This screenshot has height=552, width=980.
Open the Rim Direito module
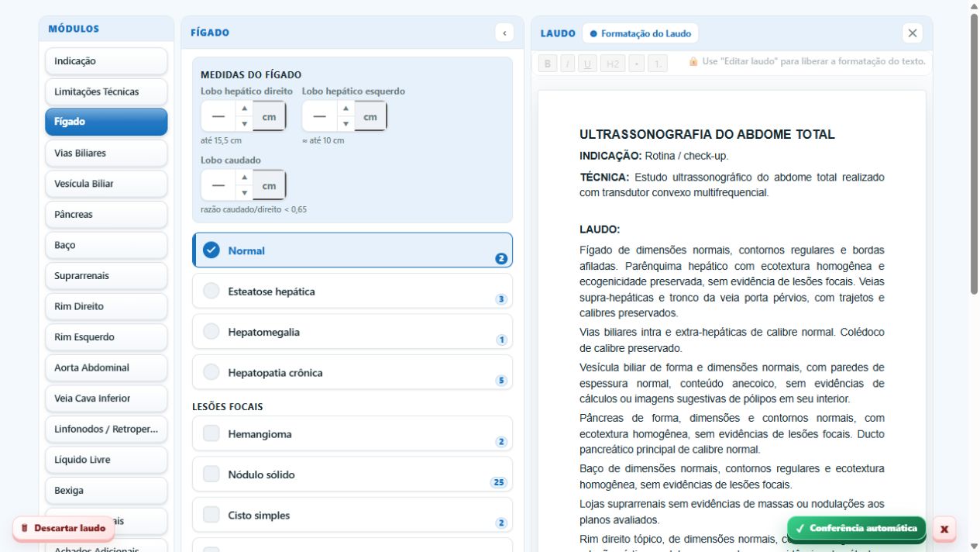(x=106, y=306)
